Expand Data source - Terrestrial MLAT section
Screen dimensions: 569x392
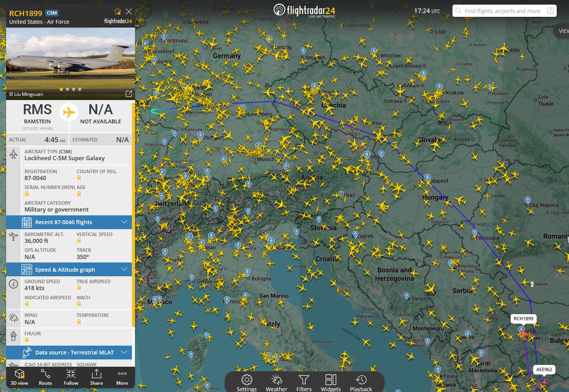coord(69,353)
